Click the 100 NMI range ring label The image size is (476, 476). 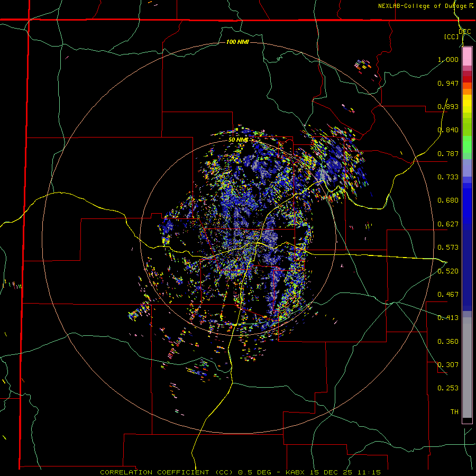(x=237, y=42)
